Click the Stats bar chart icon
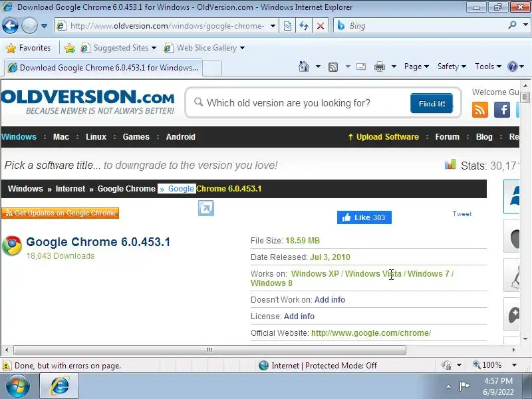Screen dimensions: 532x399 tap(450, 165)
